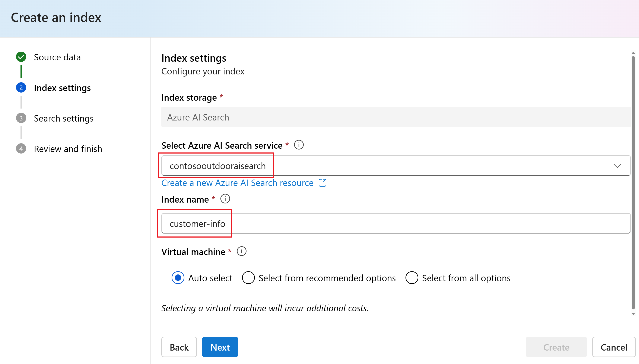Click the disabled Create button
Image resolution: width=639 pixels, height=364 pixels.
556,347
